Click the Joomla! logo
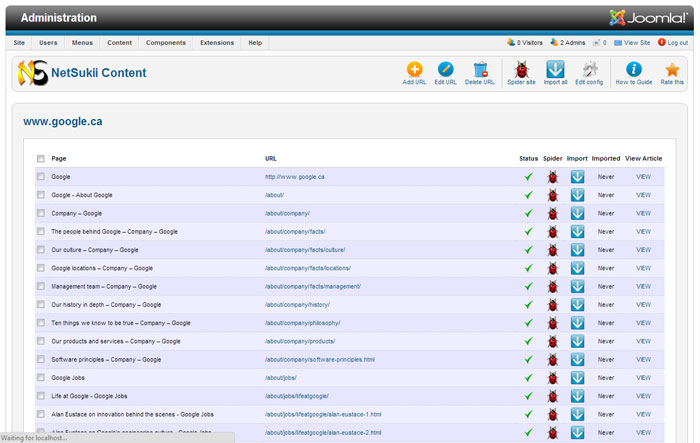Viewport: 700px width, 443px height. (649, 18)
